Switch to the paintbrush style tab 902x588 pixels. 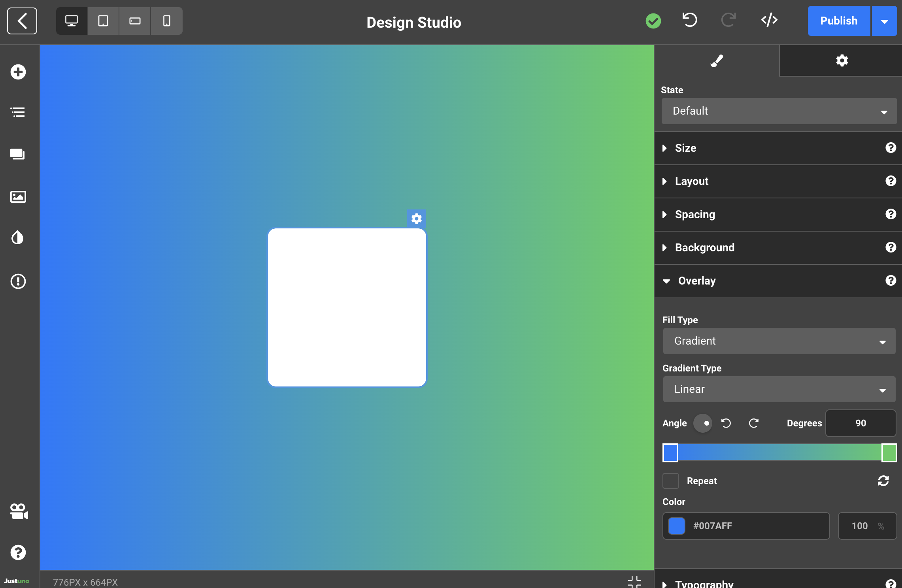[x=717, y=60]
